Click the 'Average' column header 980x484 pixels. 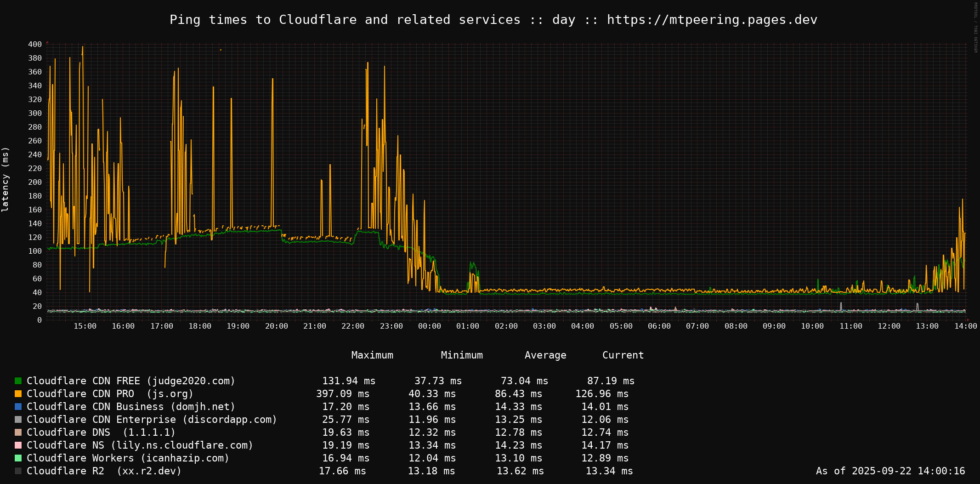tap(545, 355)
